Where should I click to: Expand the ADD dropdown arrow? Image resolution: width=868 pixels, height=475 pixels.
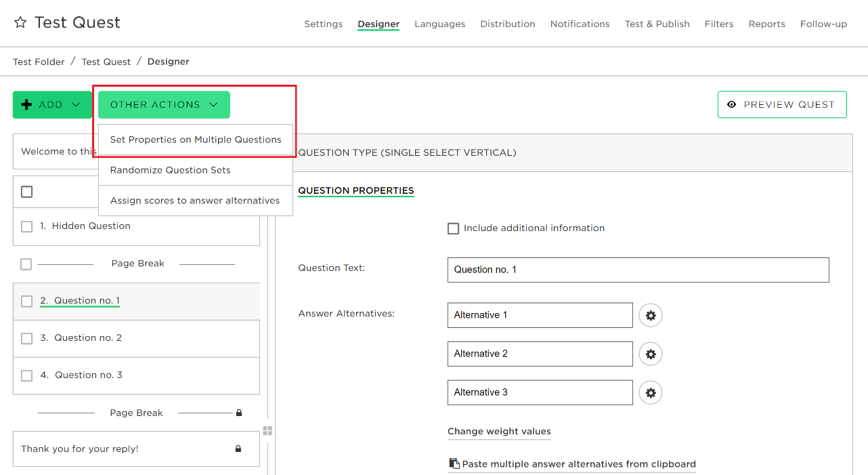[x=76, y=105]
